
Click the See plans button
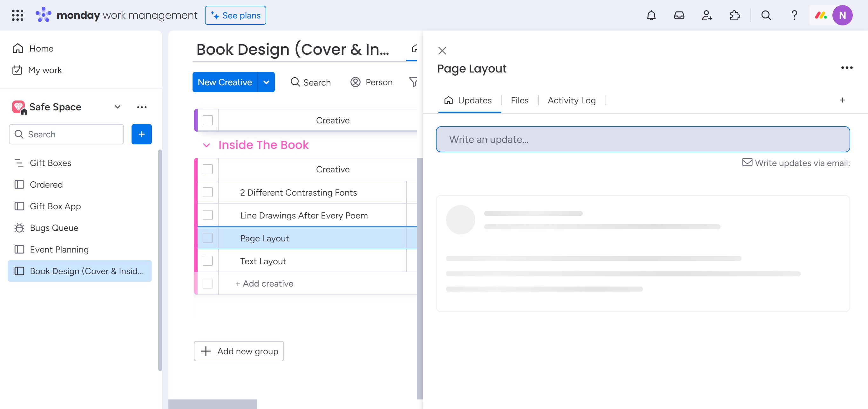pos(235,15)
